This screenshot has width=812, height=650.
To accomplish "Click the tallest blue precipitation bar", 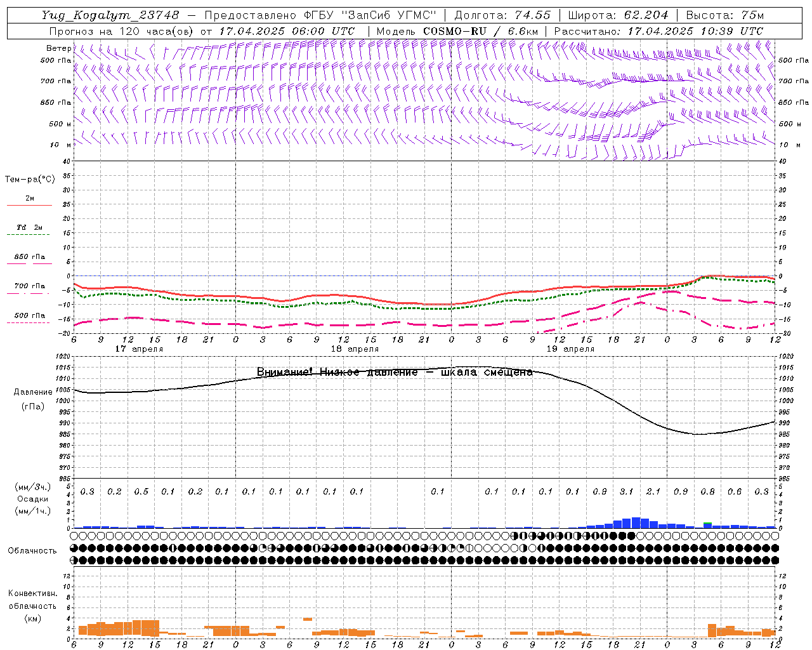I will [x=636, y=523].
